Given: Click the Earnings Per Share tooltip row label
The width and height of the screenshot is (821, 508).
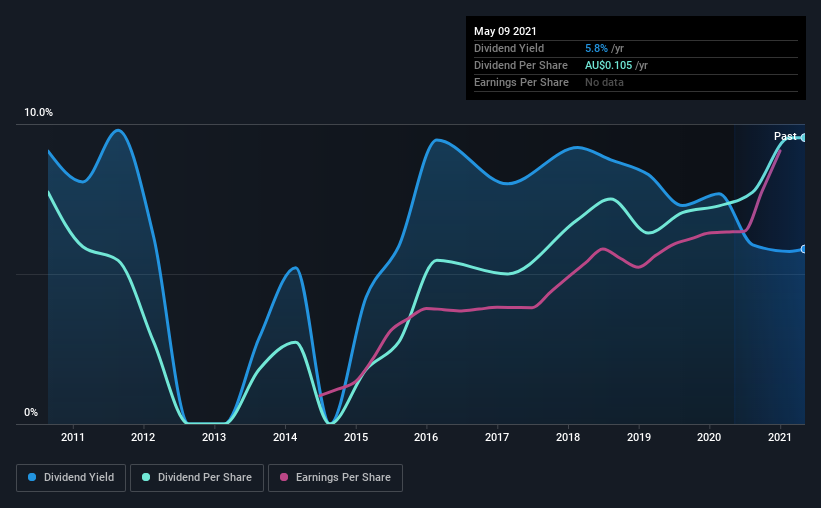Looking at the screenshot, I should [522, 82].
